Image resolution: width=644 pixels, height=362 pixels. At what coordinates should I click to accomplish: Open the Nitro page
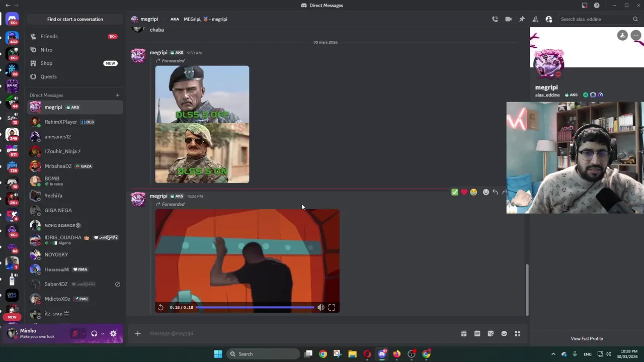coord(75,50)
